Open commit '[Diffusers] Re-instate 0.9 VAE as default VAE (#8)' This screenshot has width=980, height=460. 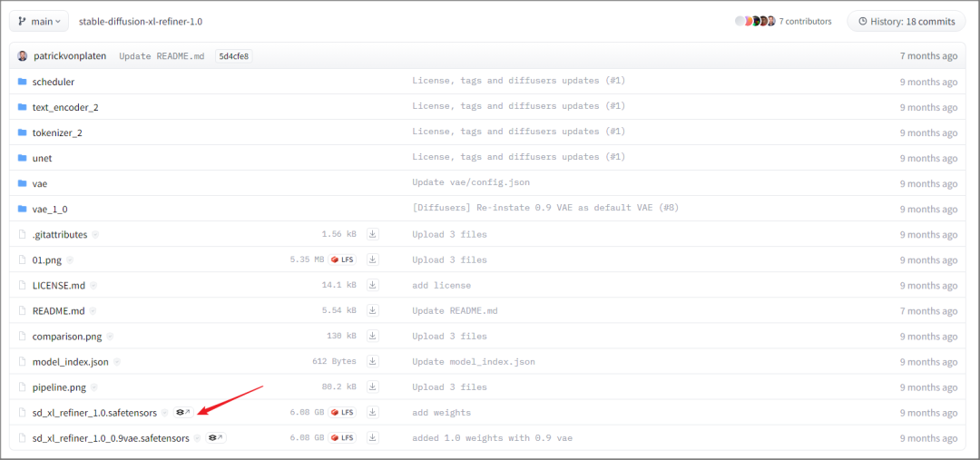545,208
